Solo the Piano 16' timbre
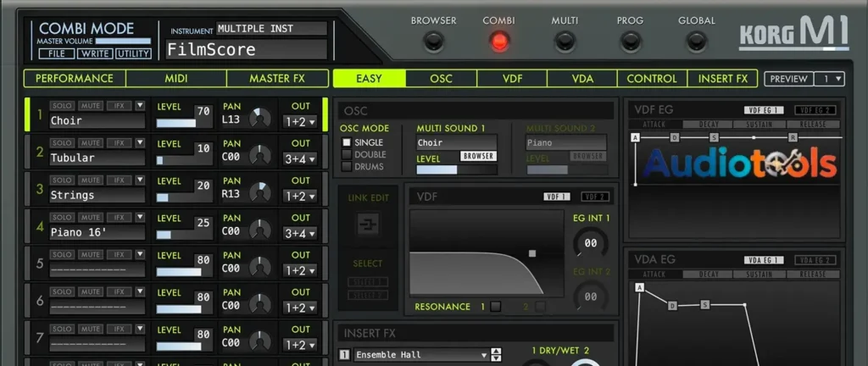The image size is (868, 366). click(x=62, y=217)
